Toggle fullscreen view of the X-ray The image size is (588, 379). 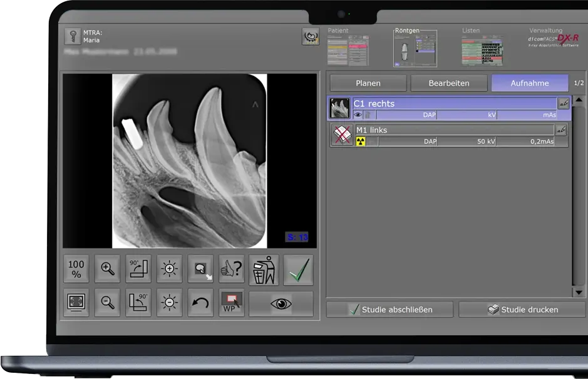tap(76, 303)
